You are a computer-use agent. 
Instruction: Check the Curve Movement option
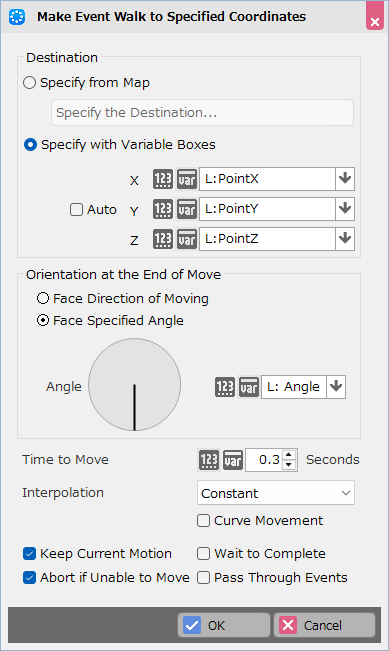coord(203,521)
